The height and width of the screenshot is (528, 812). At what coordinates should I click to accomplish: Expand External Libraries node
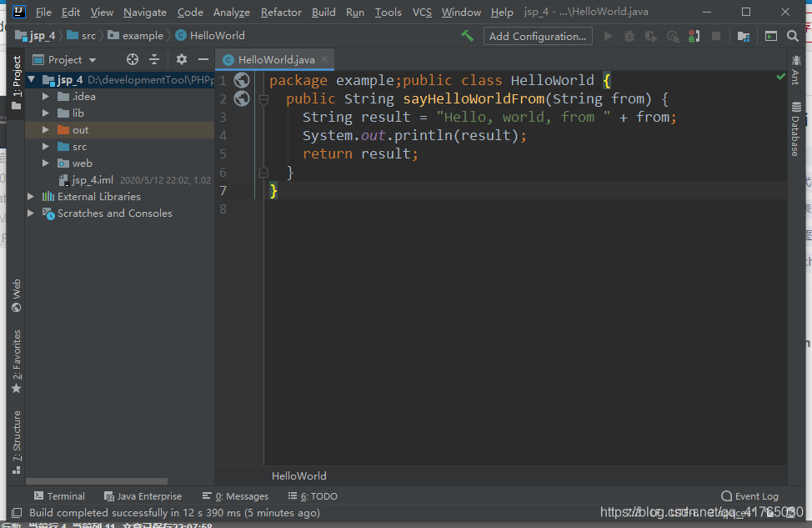(31, 196)
